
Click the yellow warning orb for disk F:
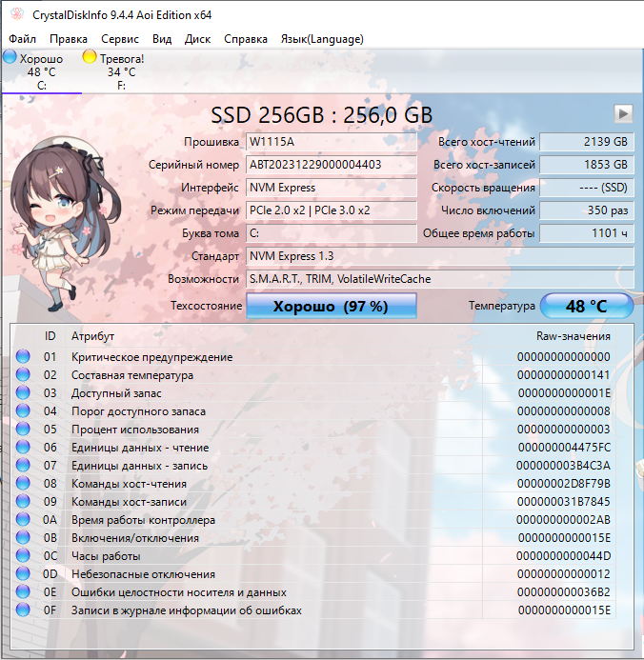tap(90, 58)
